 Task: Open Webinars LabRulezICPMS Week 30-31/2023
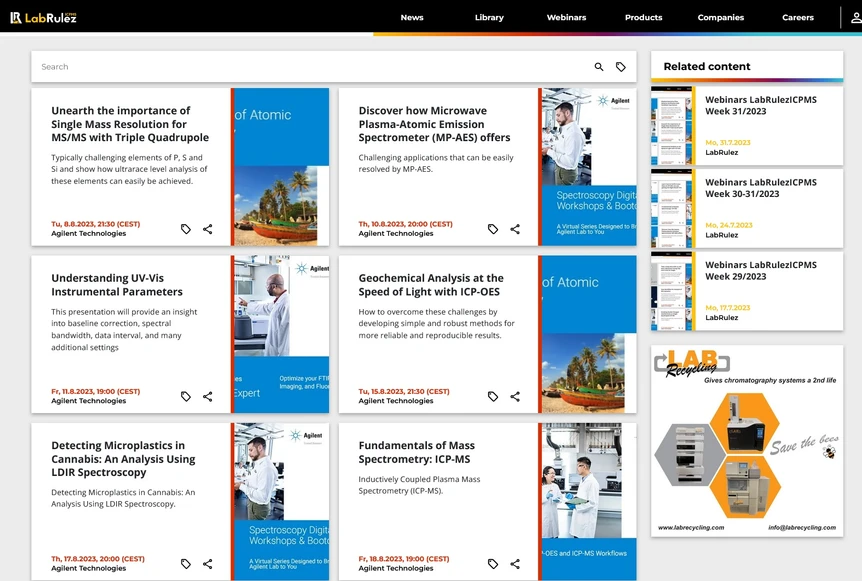point(761,188)
